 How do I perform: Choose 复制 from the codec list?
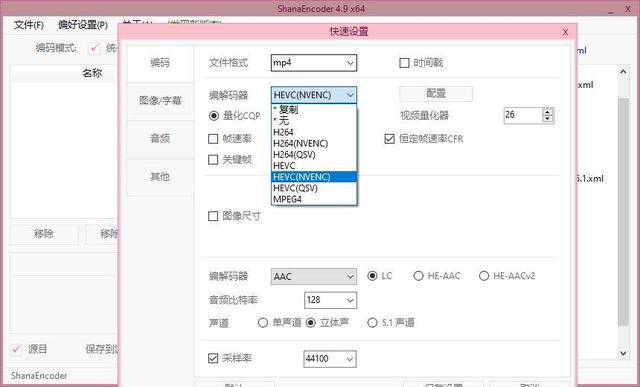(313, 109)
